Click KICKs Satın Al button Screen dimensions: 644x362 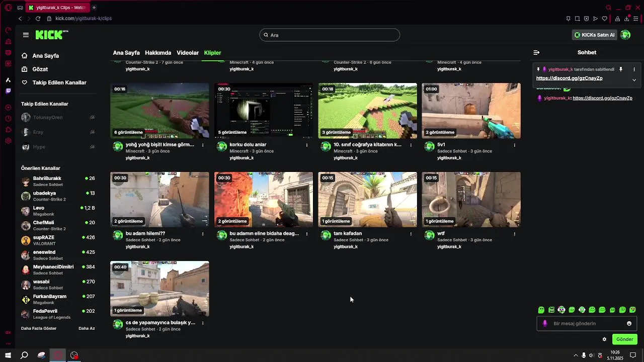pos(595,35)
